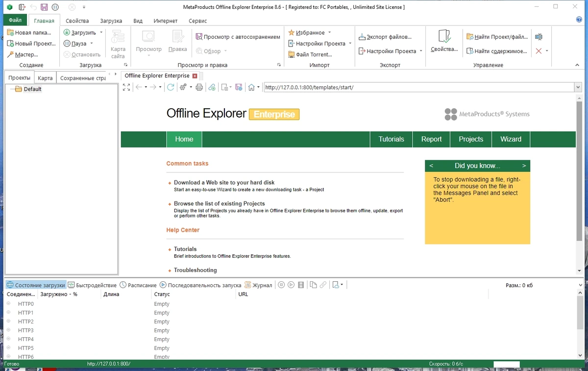This screenshot has height=371, width=588.
Task: Switch to the Загрузка ribbon tab
Action: (x=111, y=21)
